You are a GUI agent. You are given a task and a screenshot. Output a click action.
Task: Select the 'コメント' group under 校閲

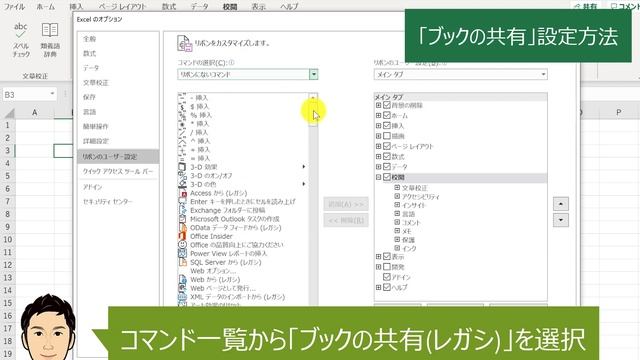pos(411,222)
